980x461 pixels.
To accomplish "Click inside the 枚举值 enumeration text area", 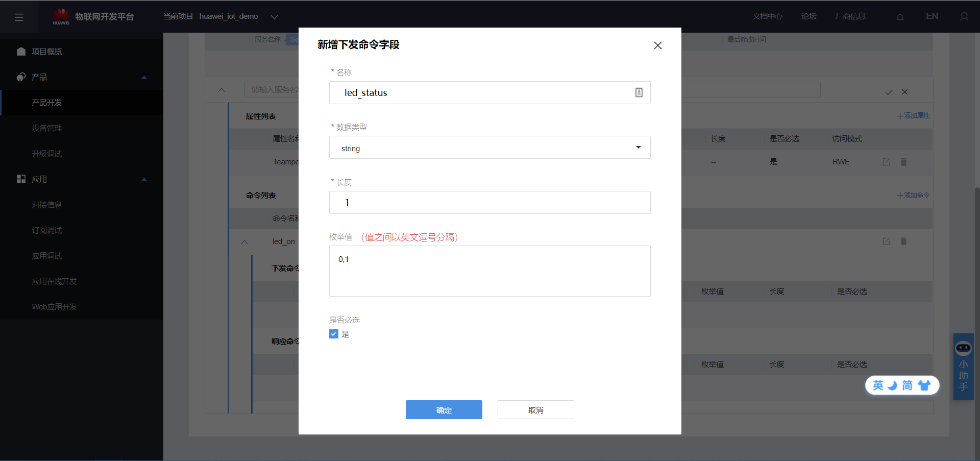I will (489, 271).
